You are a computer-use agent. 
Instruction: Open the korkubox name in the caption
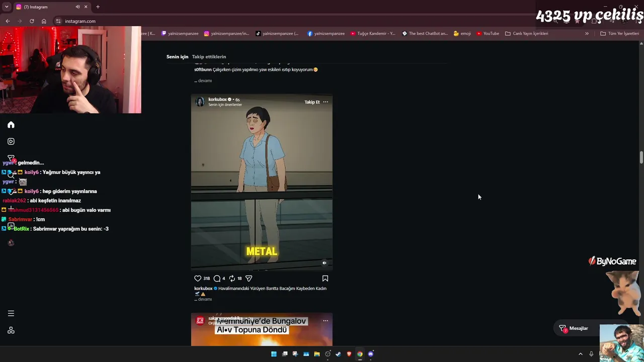point(203,289)
